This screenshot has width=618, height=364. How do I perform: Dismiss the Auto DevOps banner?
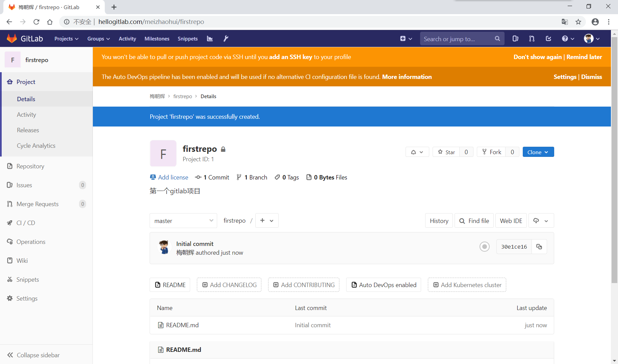coord(592,77)
